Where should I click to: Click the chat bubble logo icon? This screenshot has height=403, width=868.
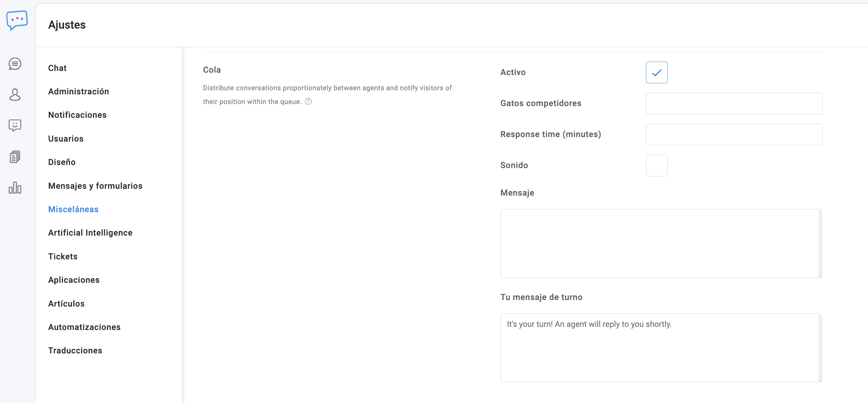[x=17, y=20]
